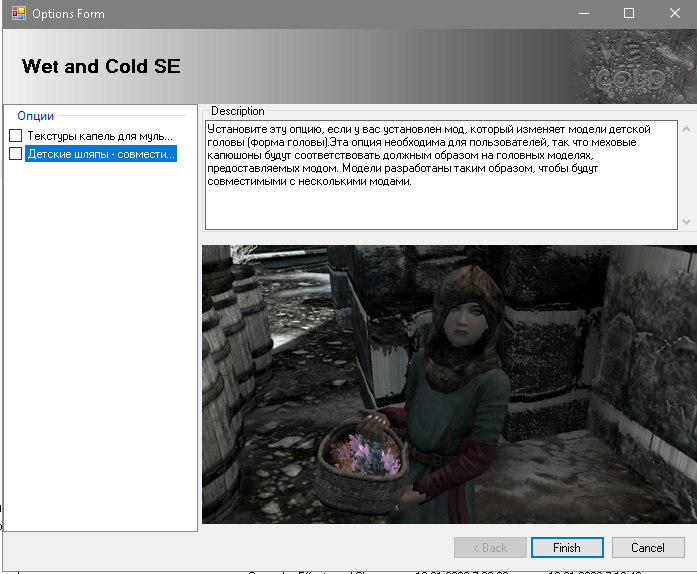
Task: Tick the Детские шляпы checkbox
Action: point(15,154)
